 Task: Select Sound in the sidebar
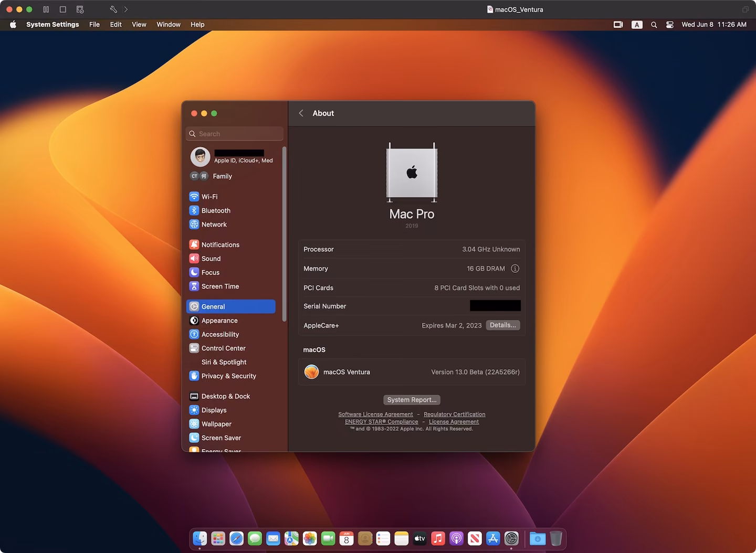(x=231, y=259)
